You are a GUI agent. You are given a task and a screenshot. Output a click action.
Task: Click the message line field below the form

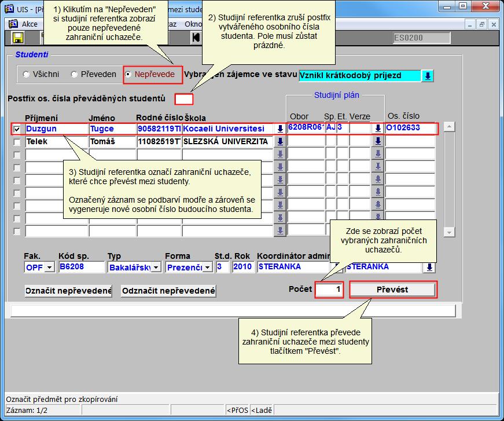click(x=233, y=311)
